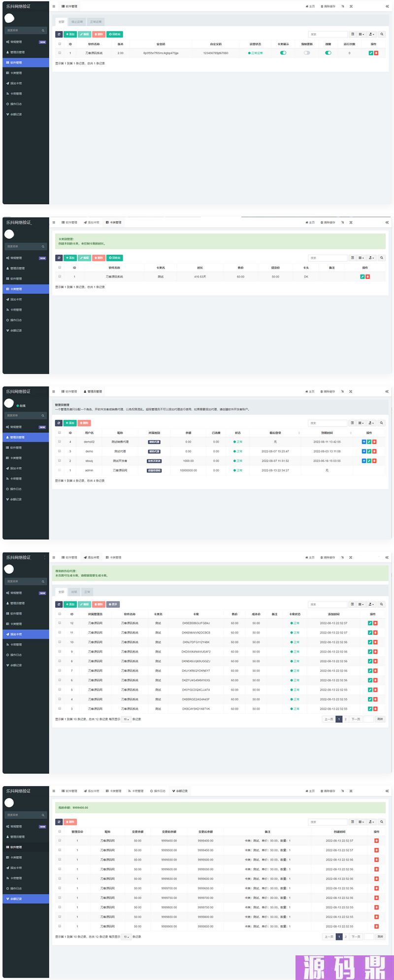This screenshot has width=394, height=980.
Task: Edit demo admin in 管理员管理 screen
Action: pos(369,451)
